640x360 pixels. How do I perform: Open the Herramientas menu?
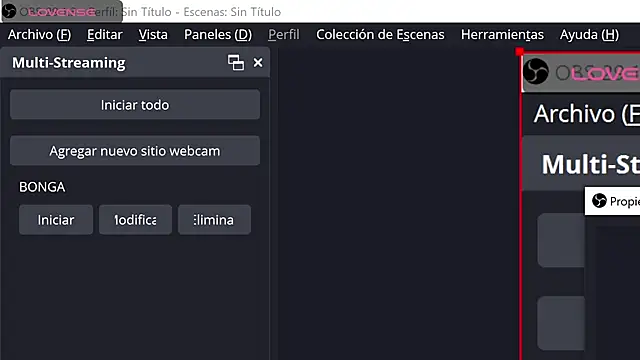(x=502, y=35)
